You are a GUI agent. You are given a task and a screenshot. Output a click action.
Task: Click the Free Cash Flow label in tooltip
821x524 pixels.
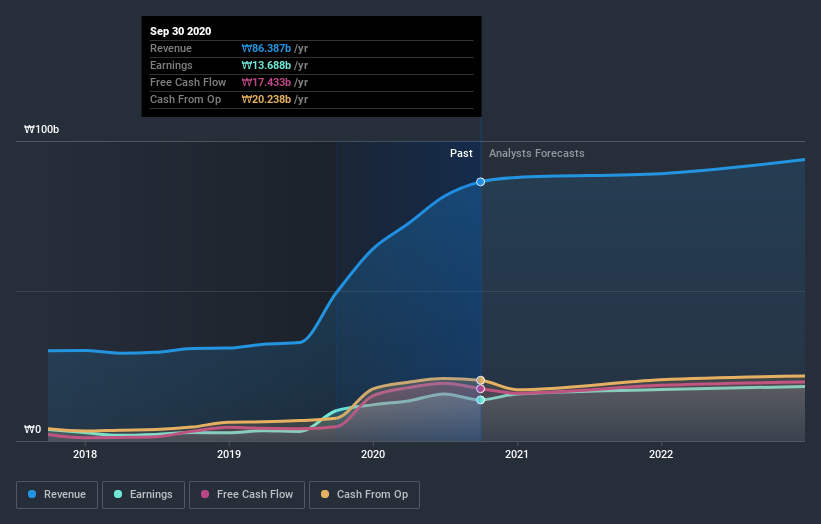click(188, 82)
